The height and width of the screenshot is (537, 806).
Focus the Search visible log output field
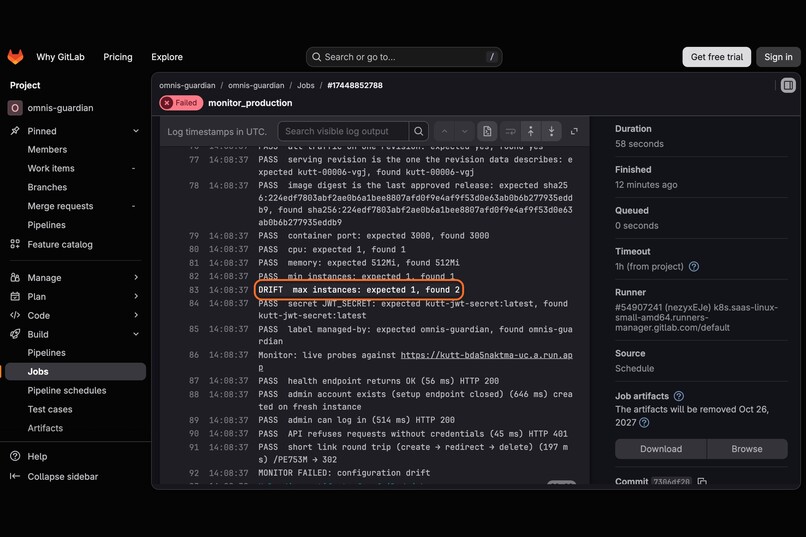(343, 132)
